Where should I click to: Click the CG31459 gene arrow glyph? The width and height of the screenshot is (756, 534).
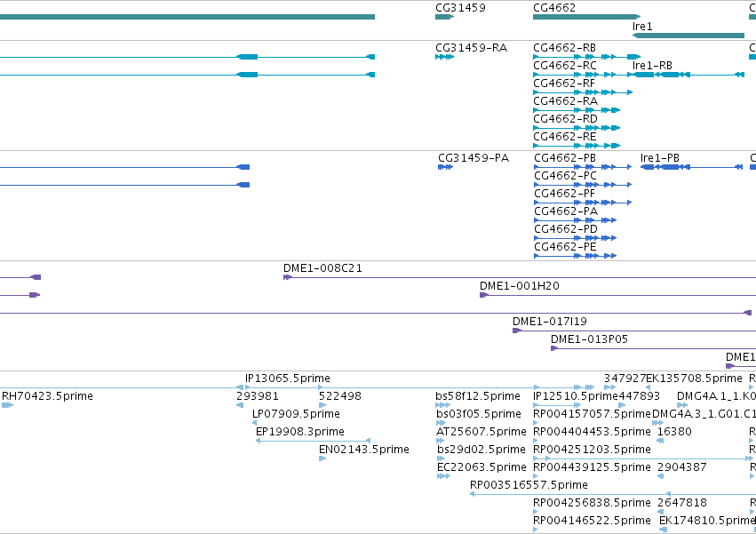click(x=444, y=17)
